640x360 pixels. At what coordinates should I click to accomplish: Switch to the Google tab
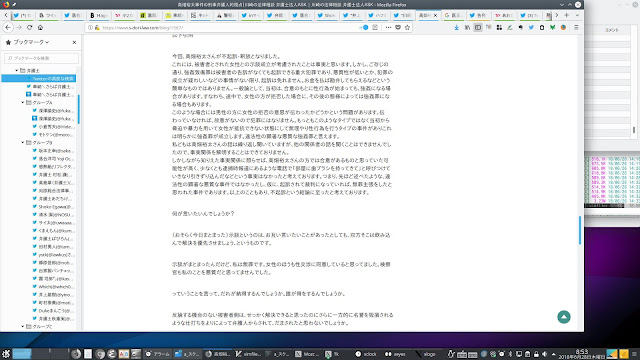pos(453,15)
